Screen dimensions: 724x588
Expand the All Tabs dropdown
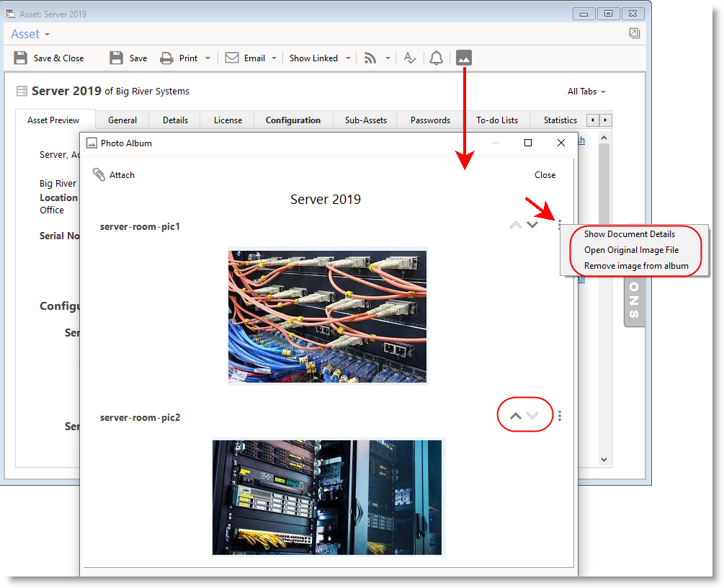(x=586, y=92)
